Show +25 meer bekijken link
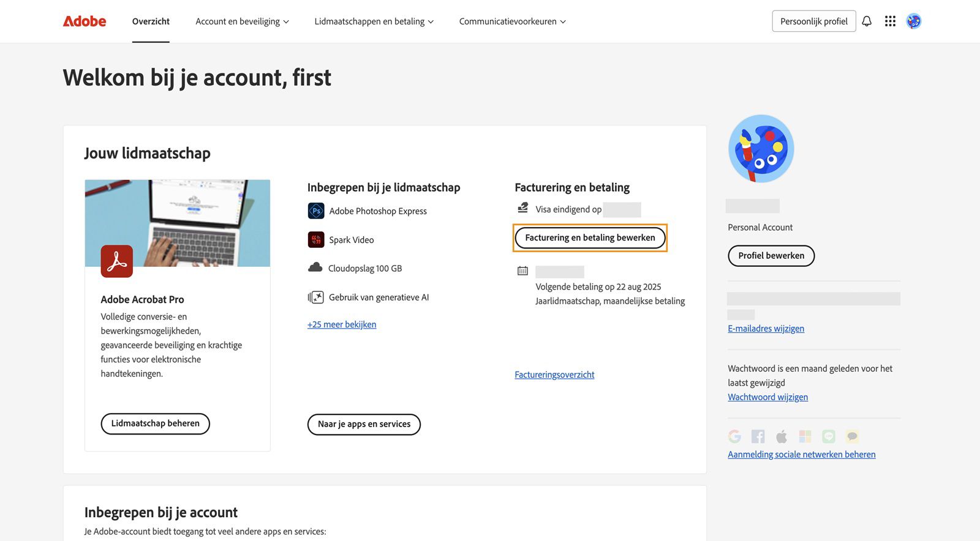 click(x=342, y=324)
